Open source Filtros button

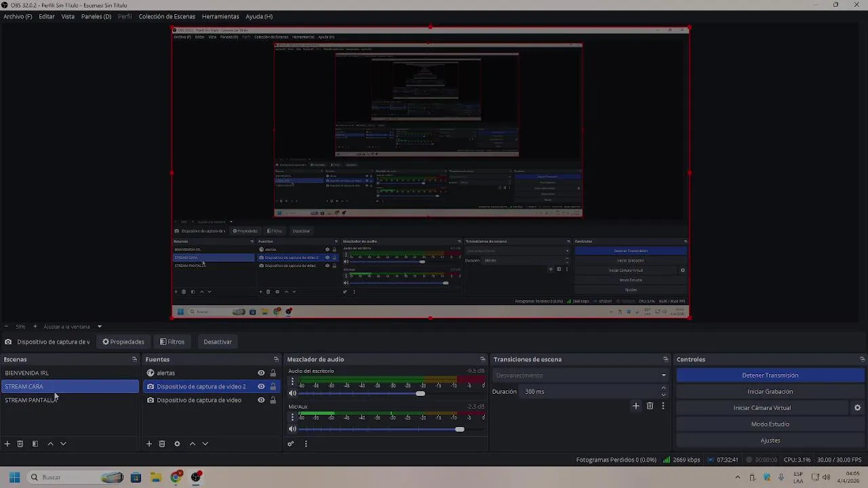tap(172, 342)
